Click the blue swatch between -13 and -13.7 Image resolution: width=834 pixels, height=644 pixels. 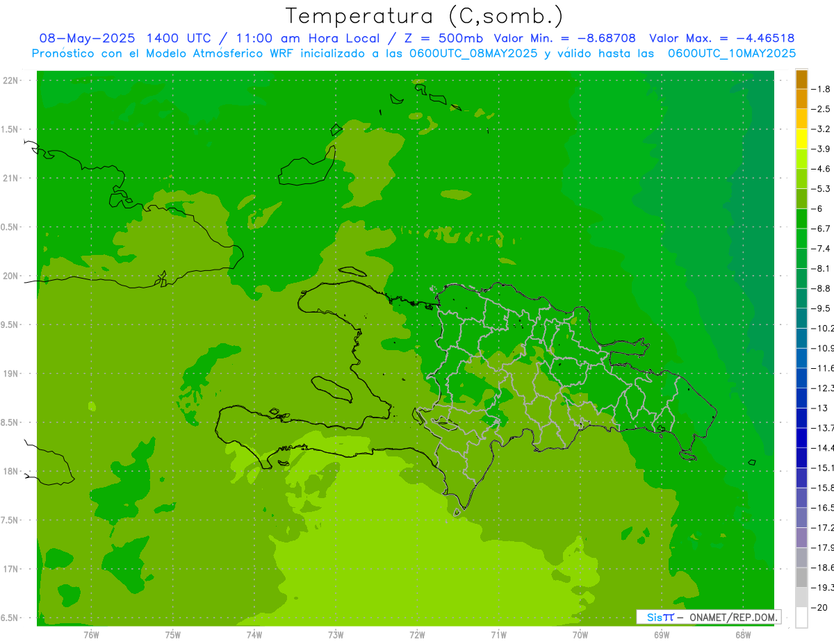pos(801,418)
